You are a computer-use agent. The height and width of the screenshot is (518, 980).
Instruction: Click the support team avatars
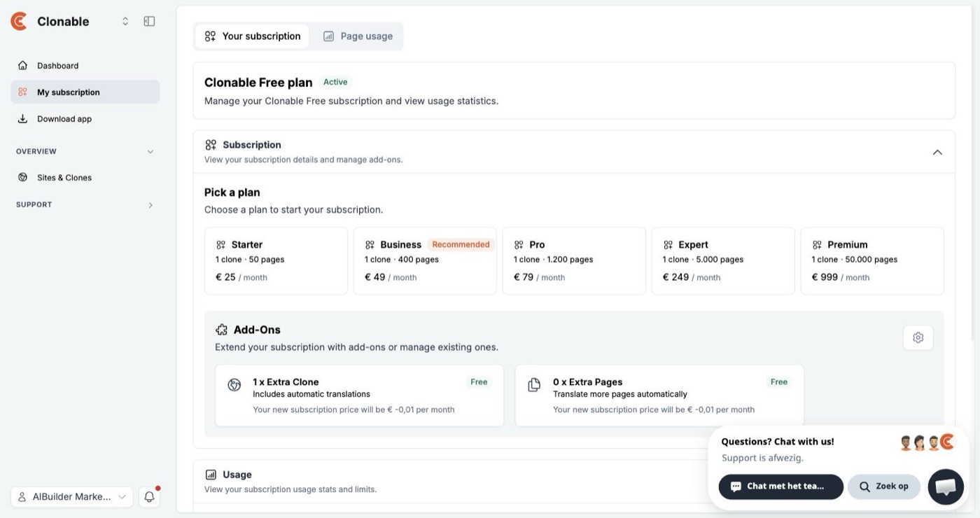click(927, 442)
